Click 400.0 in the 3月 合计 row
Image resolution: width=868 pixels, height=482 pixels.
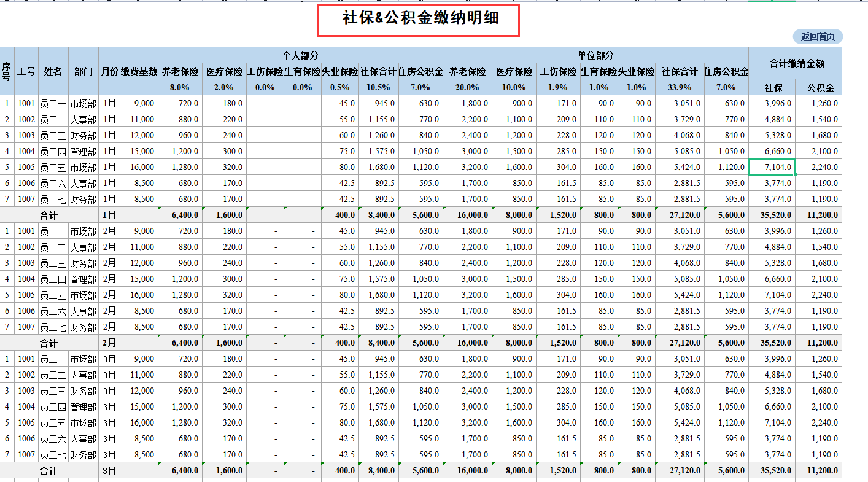tap(340, 470)
